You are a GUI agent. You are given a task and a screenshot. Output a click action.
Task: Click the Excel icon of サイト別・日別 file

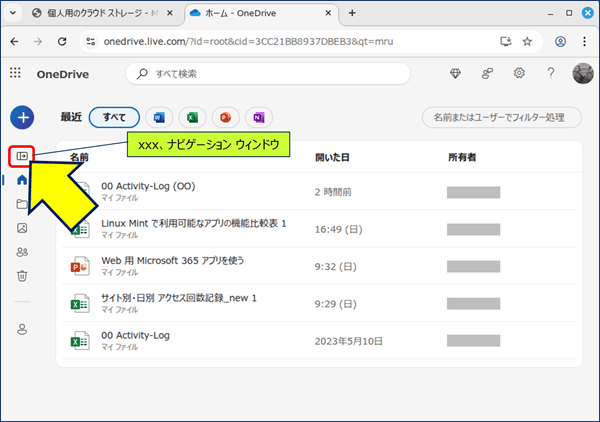[x=80, y=303]
